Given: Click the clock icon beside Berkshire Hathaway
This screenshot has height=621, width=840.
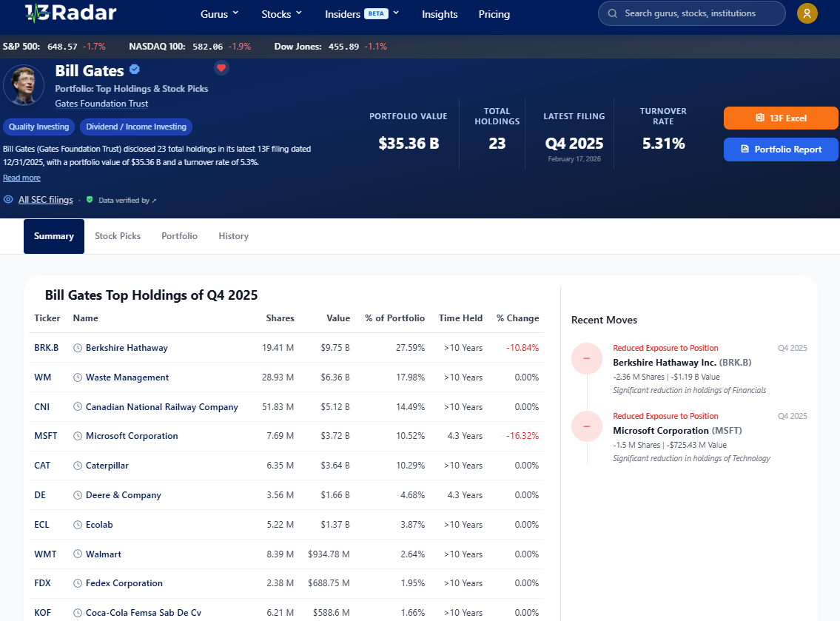Looking at the screenshot, I should tap(78, 348).
